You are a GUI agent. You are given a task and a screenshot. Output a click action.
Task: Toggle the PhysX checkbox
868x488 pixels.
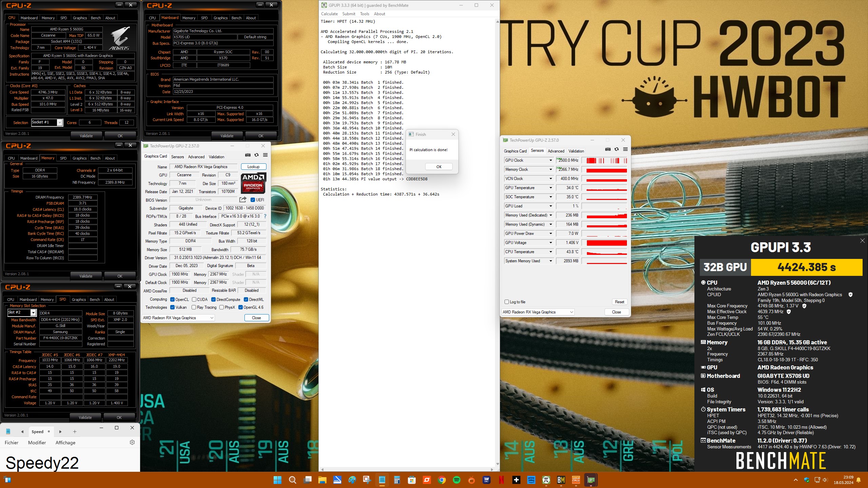pos(221,307)
